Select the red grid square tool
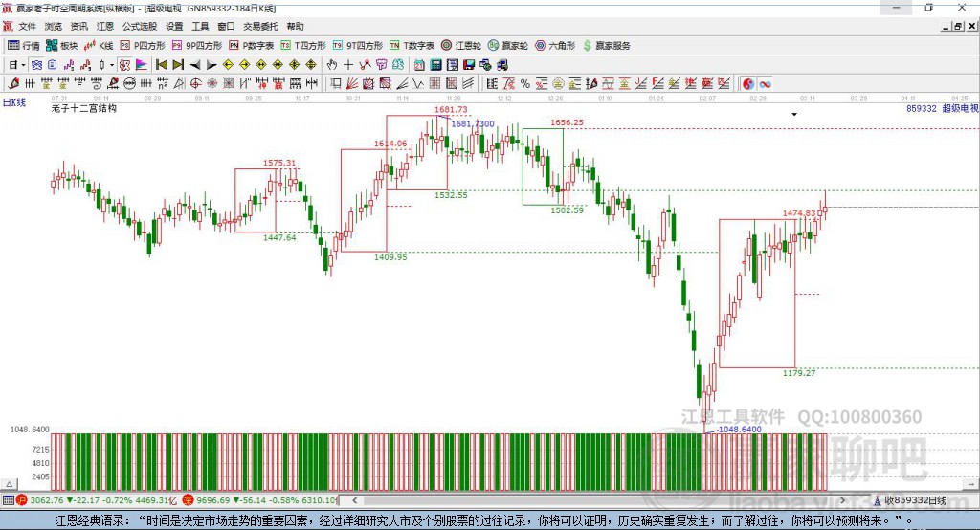Screen dimensions: 980x530 (x=435, y=83)
